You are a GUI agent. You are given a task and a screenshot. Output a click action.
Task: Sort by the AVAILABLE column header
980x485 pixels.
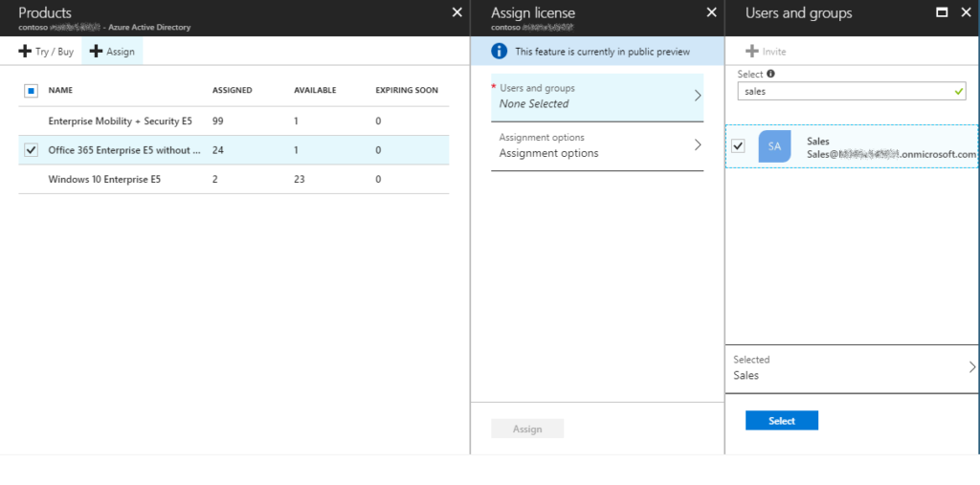[315, 91]
